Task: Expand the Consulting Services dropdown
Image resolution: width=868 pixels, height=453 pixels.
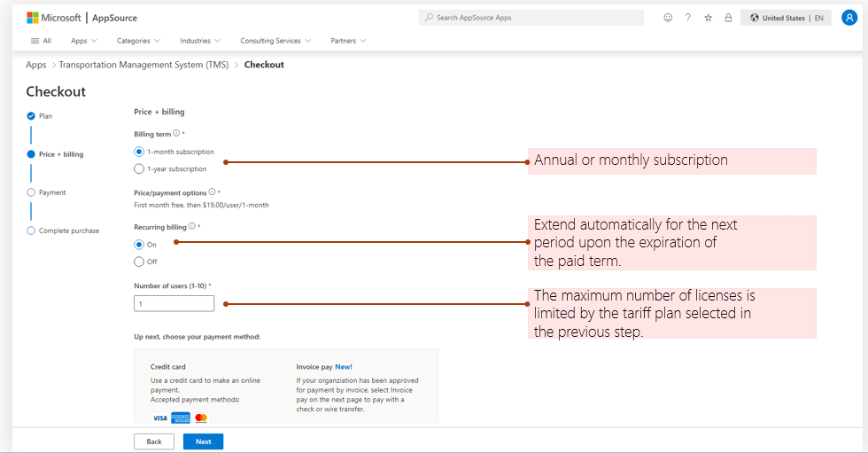Action: point(275,41)
